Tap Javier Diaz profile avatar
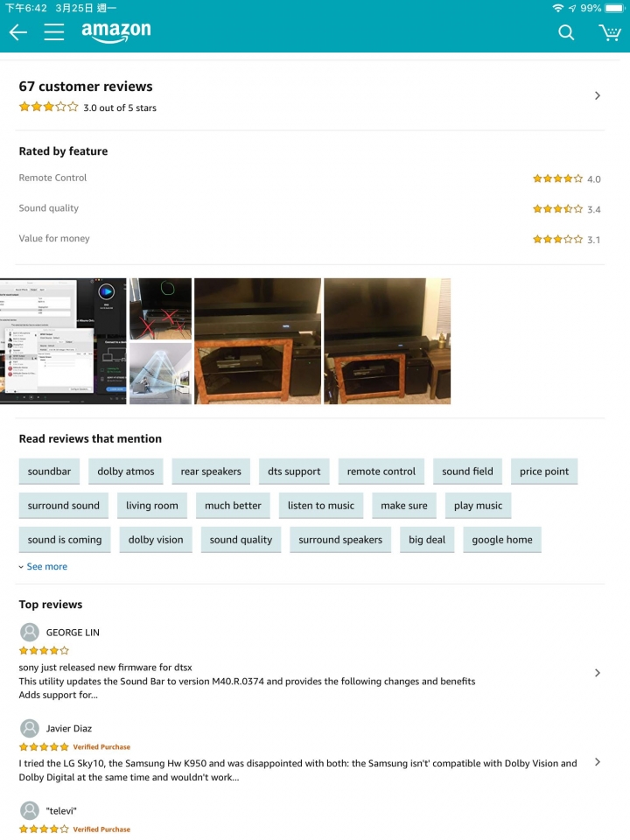The width and height of the screenshot is (630, 840). click(30, 728)
